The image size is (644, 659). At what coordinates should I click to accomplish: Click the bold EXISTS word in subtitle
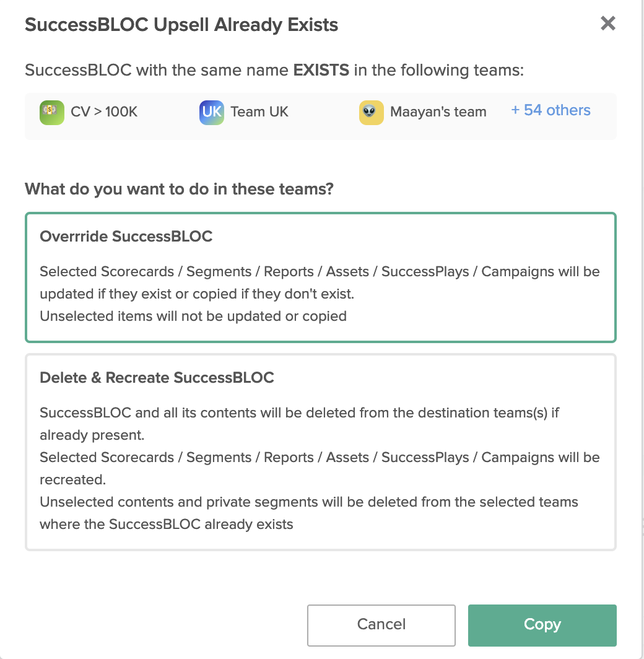coord(321,70)
